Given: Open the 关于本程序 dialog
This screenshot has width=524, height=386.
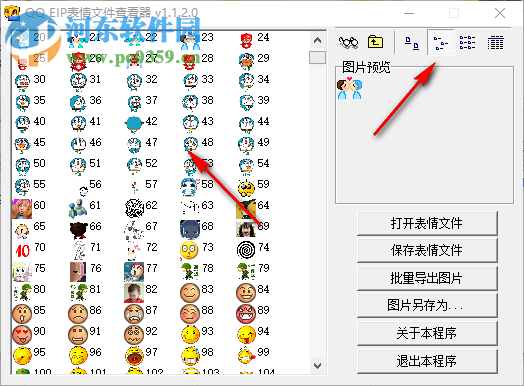Looking at the screenshot, I should tap(427, 333).
